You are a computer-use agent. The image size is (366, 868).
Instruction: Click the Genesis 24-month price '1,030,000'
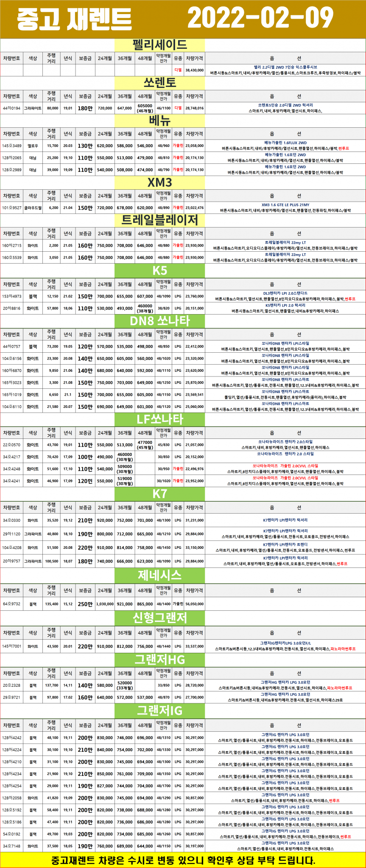(x=105, y=604)
